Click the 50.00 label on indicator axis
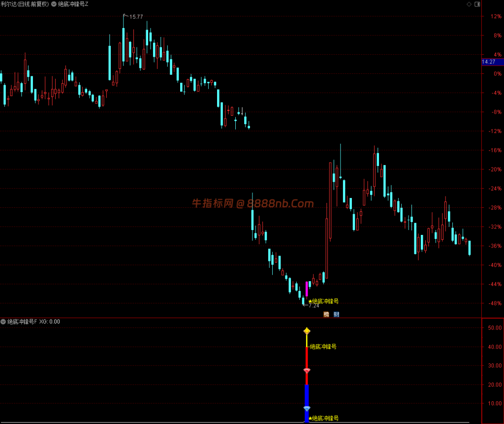Viewport: 504px width, 424px height. (x=495, y=328)
